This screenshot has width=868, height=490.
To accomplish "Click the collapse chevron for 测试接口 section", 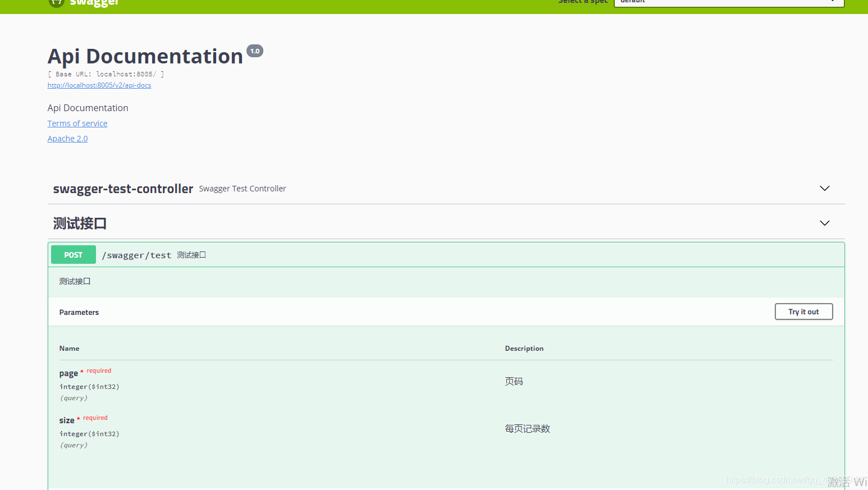I will click(x=824, y=223).
